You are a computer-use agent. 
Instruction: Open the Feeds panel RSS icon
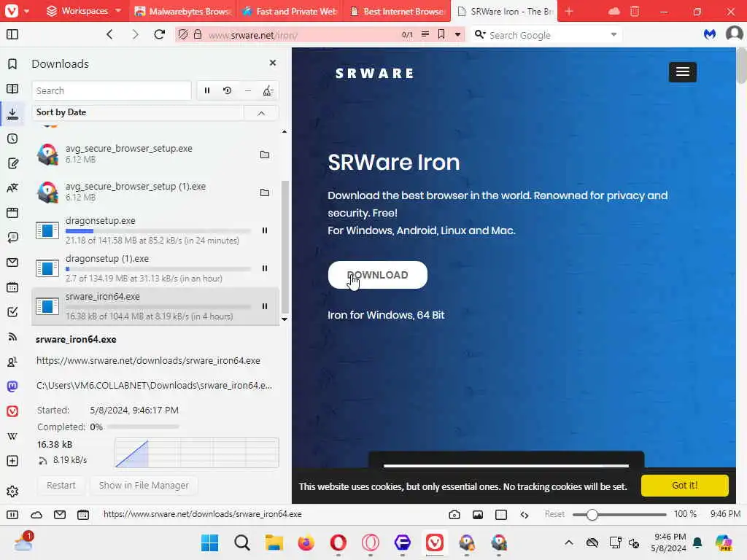pos(13,337)
